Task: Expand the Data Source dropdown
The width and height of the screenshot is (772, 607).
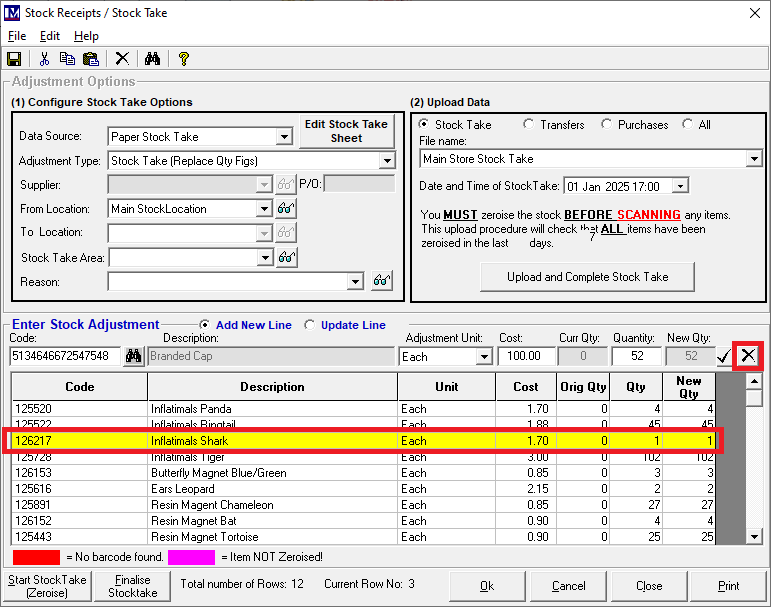Action: click(284, 137)
